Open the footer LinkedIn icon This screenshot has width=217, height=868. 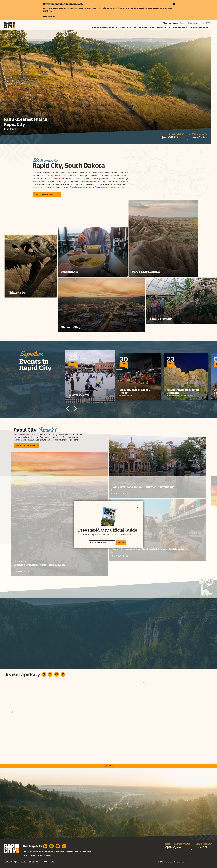64,846
